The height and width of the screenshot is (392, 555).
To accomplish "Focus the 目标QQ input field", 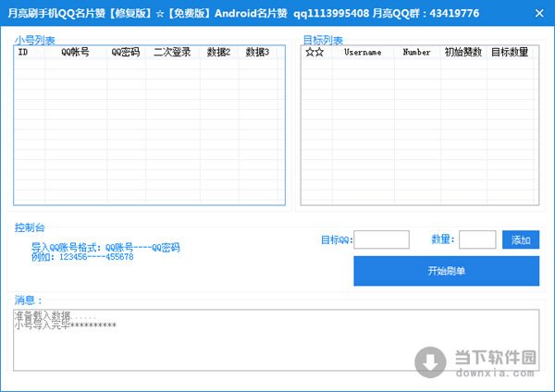I will (381, 239).
